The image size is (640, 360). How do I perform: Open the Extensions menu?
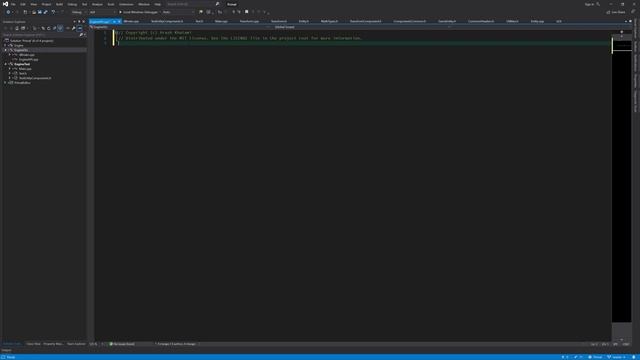point(126,4)
